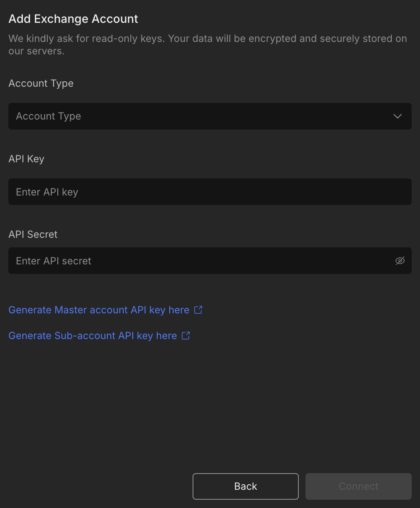420x508 pixels.
Task: Open Generate Sub-account API key link
Action: coord(93,336)
